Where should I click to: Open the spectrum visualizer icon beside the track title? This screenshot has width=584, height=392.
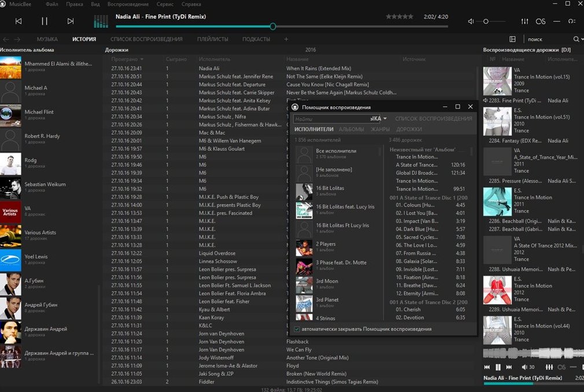pos(101,21)
